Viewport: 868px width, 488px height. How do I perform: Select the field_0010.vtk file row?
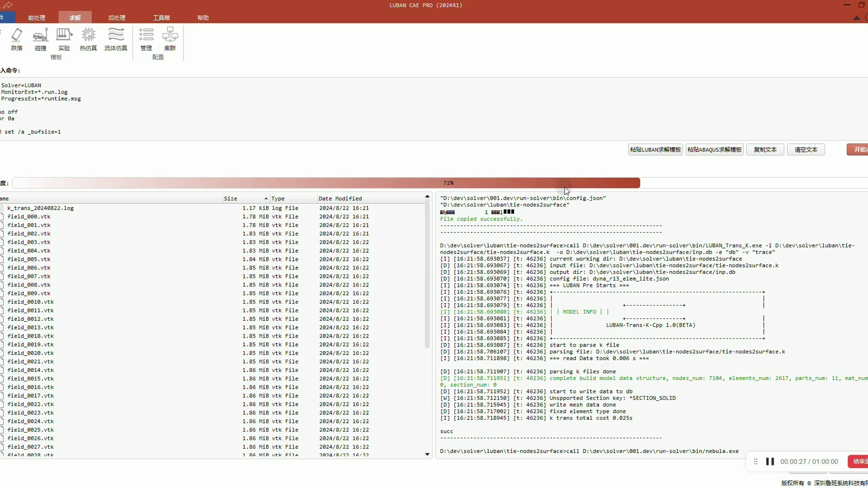pos(31,302)
